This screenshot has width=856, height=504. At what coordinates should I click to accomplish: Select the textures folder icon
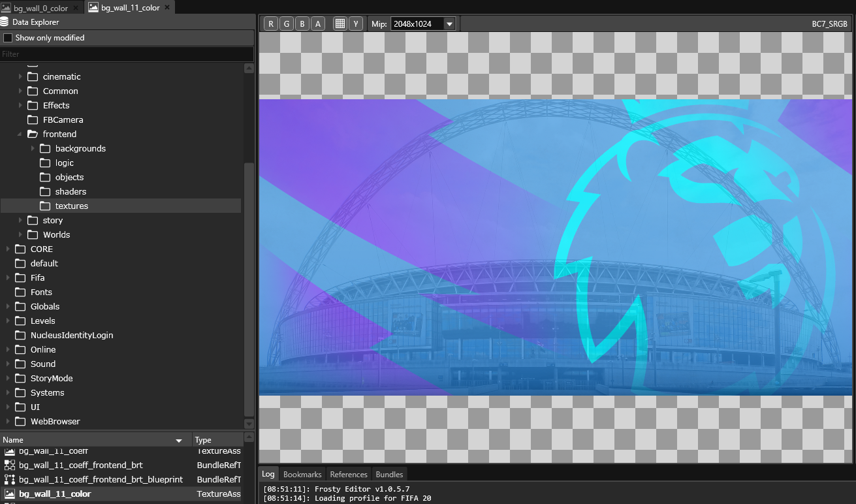tap(45, 206)
